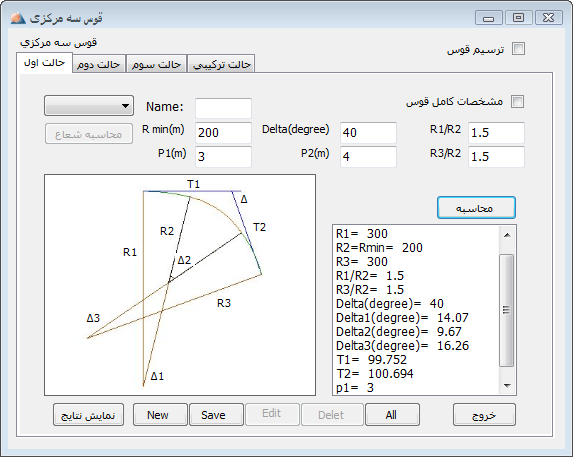
Task: Click the app icon in the title bar
Action: coord(18,18)
